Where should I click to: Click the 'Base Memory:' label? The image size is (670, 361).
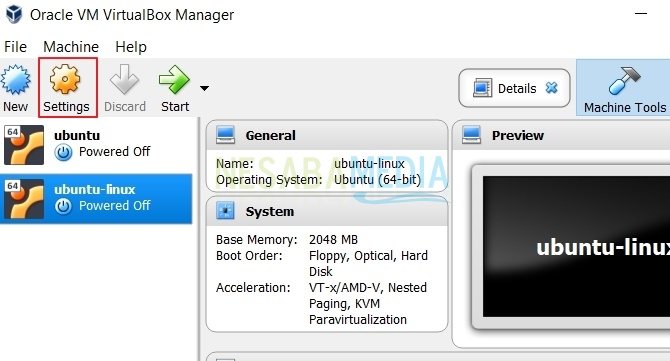(x=256, y=240)
